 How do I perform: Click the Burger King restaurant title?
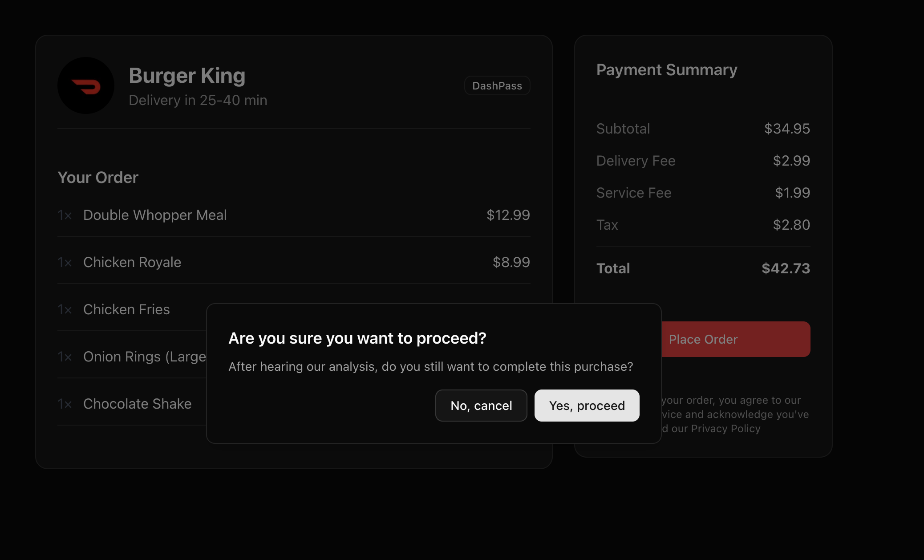click(x=187, y=75)
